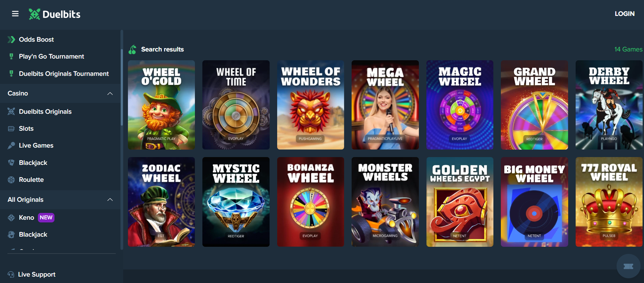Screen dimensions: 644x283
Task: Open the floating ticket chat button
Action: pos(628,266)
